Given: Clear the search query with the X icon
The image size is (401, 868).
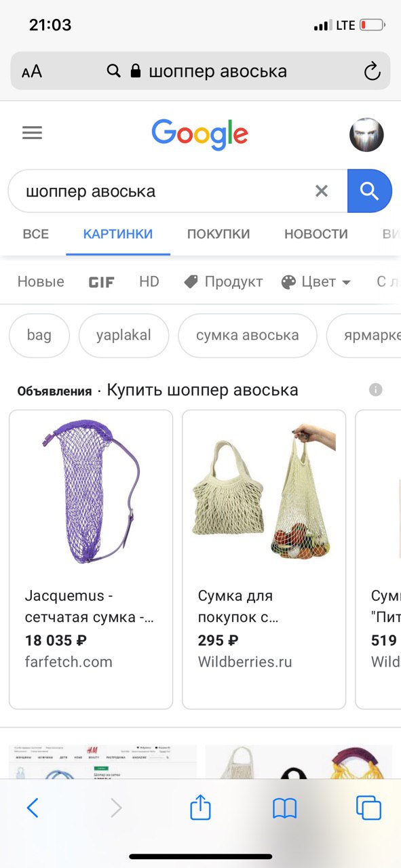Looking at the screenshot, I should 322,191.
